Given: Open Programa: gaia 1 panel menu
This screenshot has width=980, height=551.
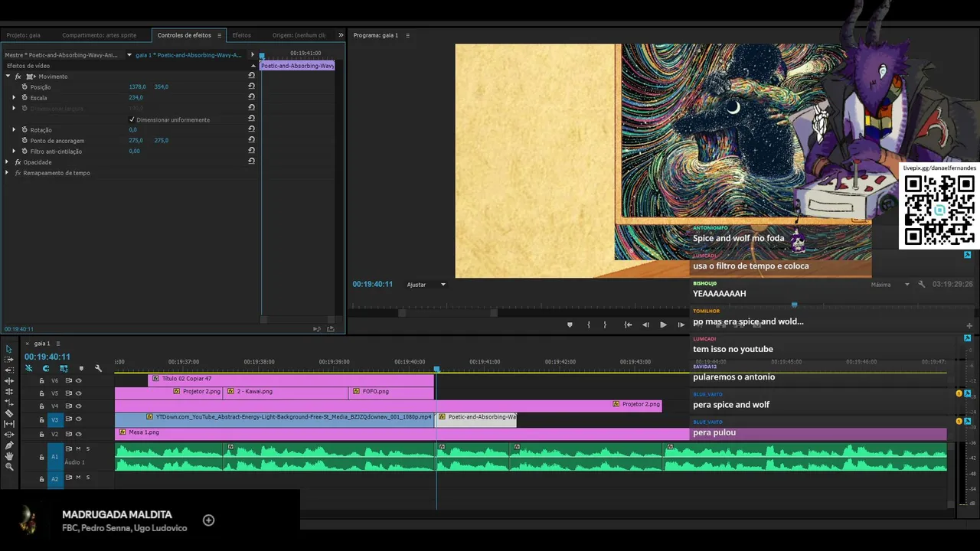Looking at the screenshot, I should click(x=407, y=35).
